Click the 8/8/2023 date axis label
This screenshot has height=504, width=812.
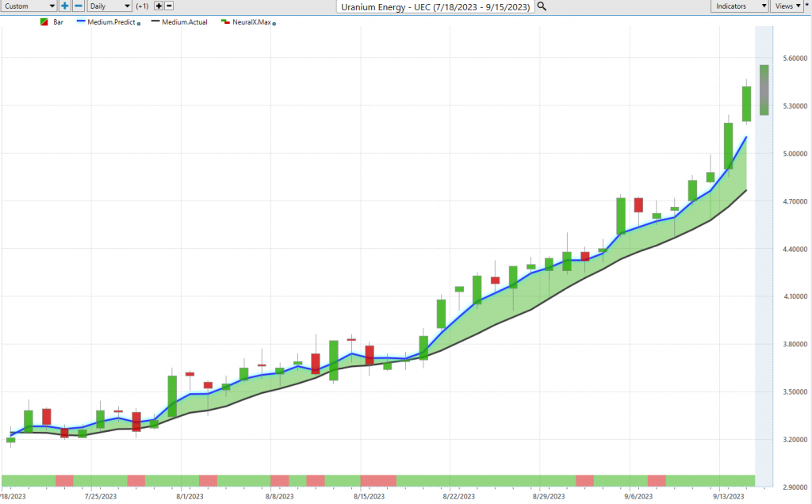coord(279,496)
